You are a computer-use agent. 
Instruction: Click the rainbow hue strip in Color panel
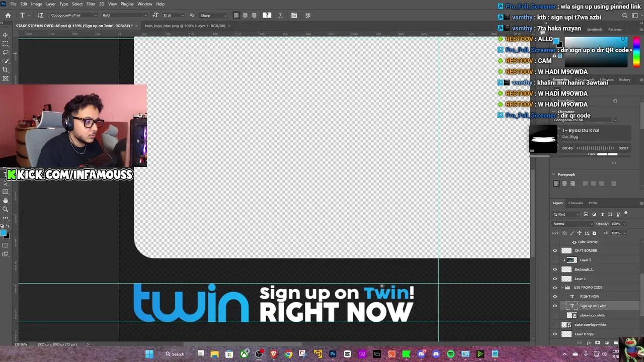coord(636,52)
